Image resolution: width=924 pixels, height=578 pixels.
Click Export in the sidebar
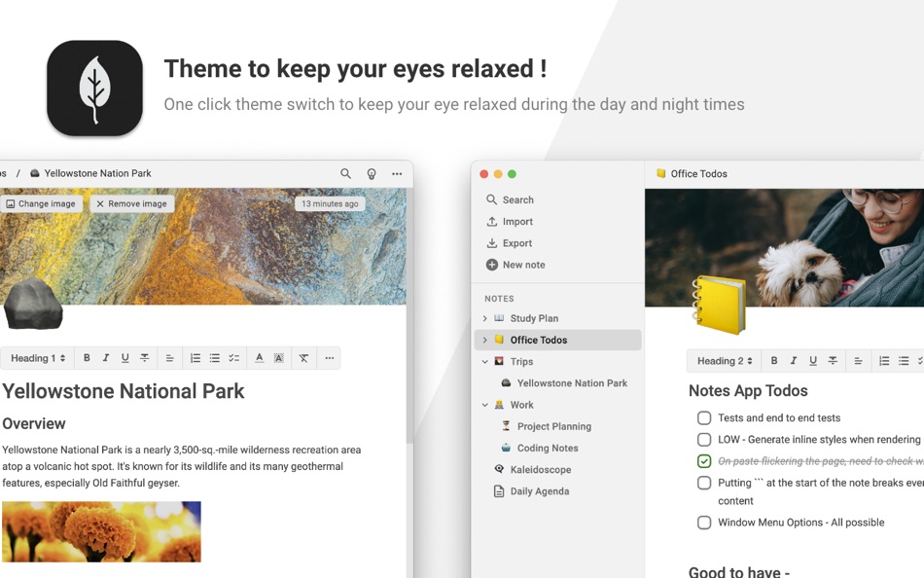[x=509, y=243]
